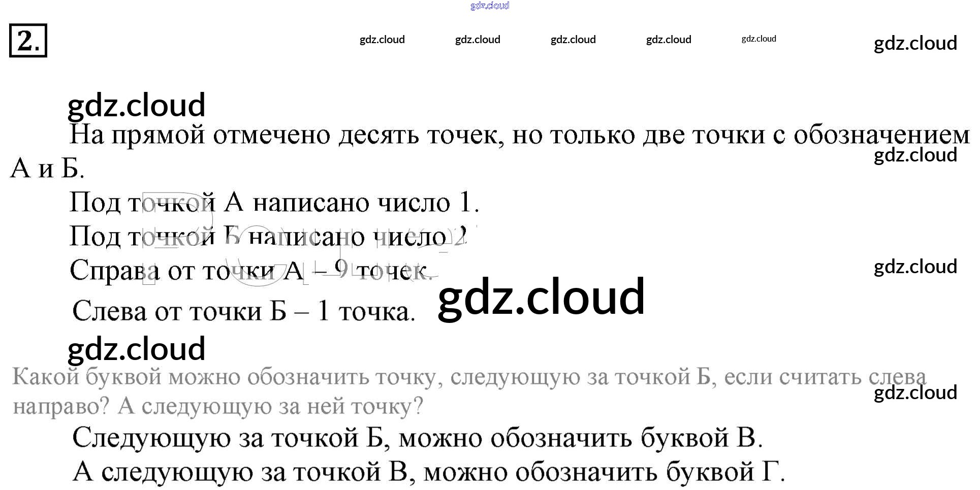Click the gdz.cloud watermark above "На прямой отмечено"
980x490 pixels.
(x=136, y=105)
